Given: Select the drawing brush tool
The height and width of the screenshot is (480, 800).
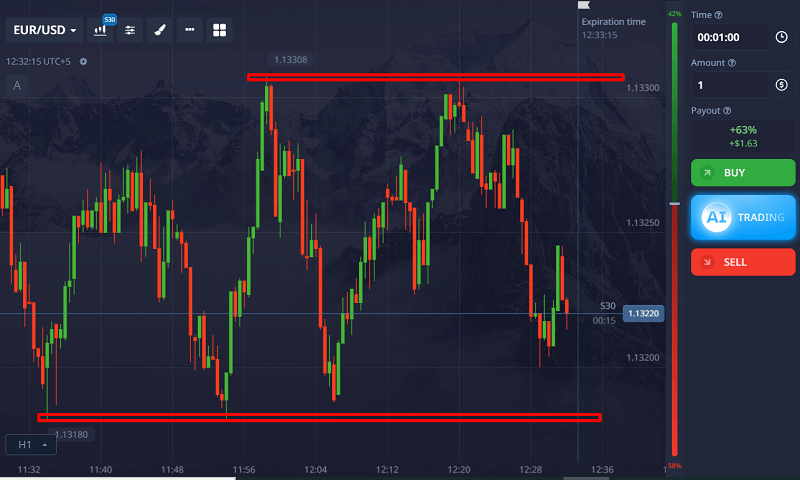Looking at the screenshot, I should [x=160, y=30].
